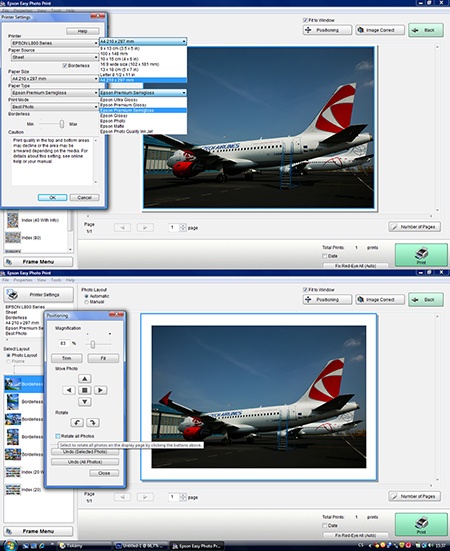The image size is (450, 551).
Task: Rotate photo clockwise in Positioning dialog
Action: click(x=93, y=422)
